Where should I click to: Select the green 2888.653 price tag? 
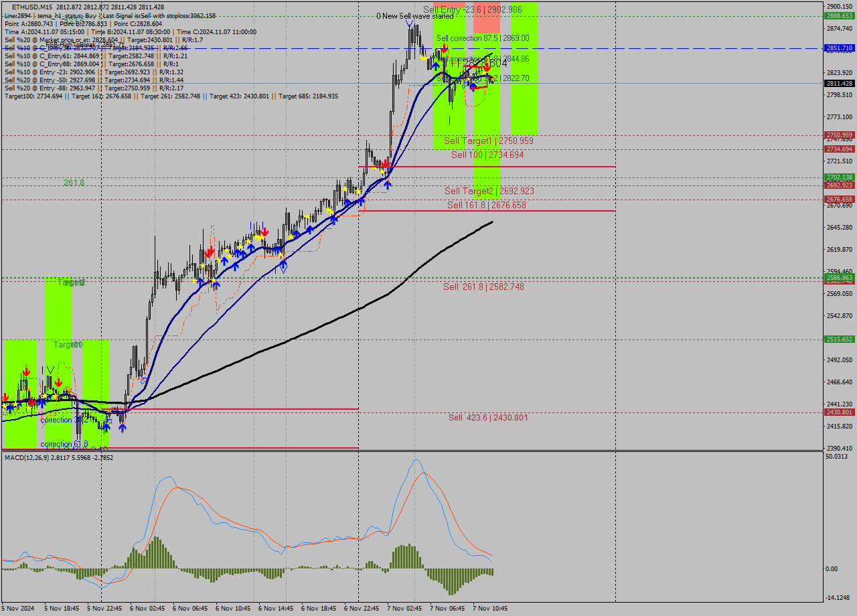click(x=839, y=15)
